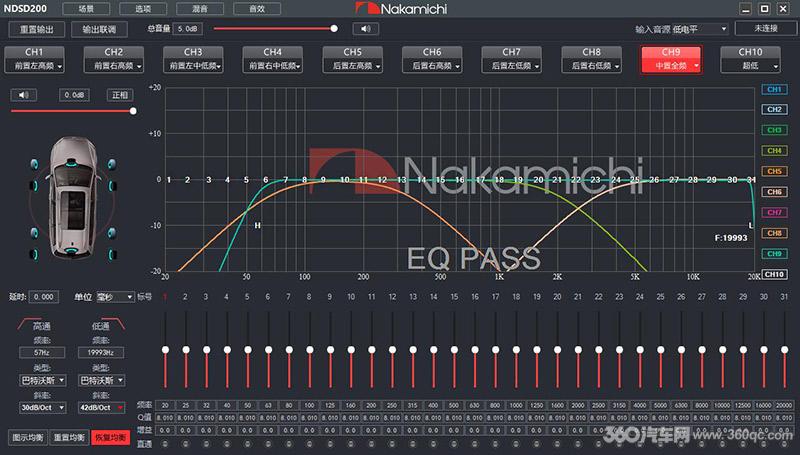Click the 重置均衡 button
Screen dimensions: 800x455
pyautogui.click(x=69, y=438)
